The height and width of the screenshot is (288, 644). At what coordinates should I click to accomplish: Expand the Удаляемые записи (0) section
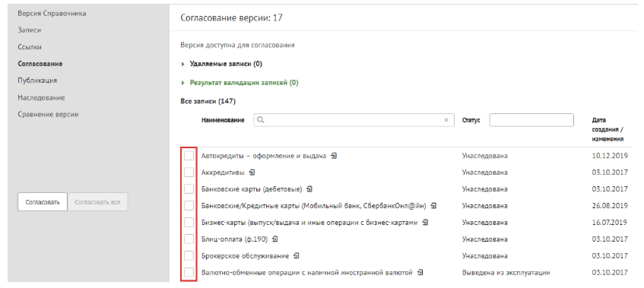(x=225, y=64)
